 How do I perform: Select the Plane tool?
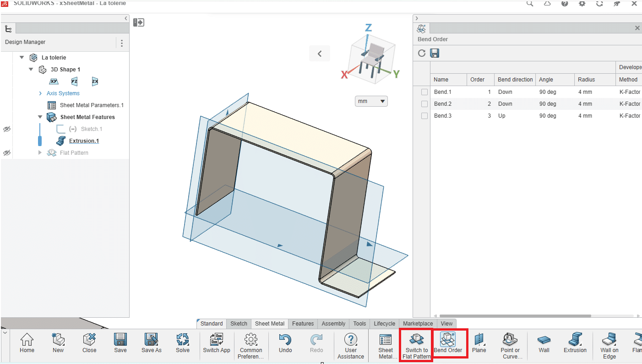point(479,343)
